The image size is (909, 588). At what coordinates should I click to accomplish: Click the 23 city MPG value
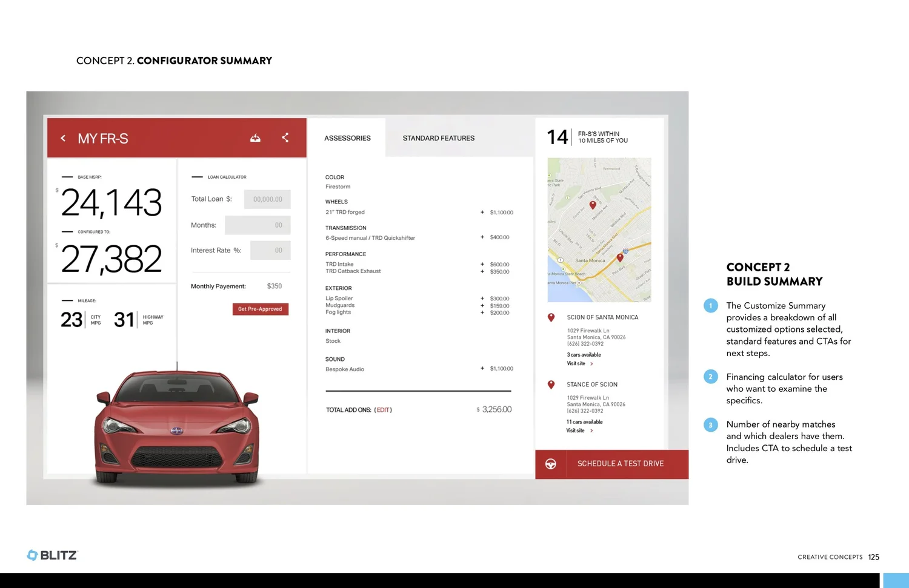72,320
